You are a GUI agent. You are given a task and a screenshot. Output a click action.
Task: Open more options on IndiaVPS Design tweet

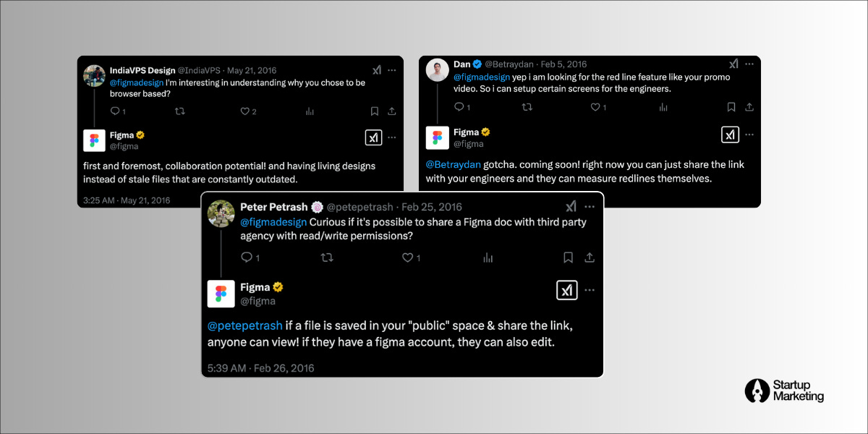391,70
